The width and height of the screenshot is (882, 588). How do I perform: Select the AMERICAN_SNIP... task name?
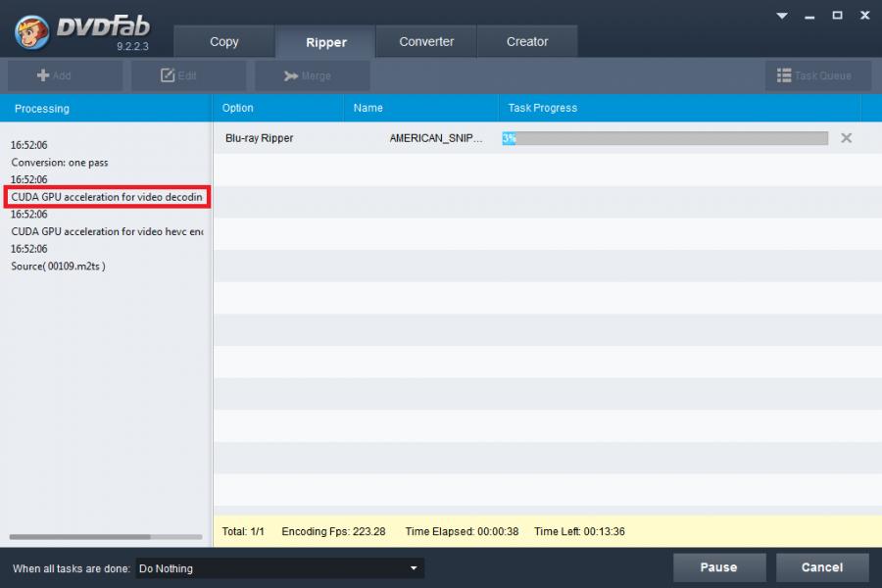436,138
